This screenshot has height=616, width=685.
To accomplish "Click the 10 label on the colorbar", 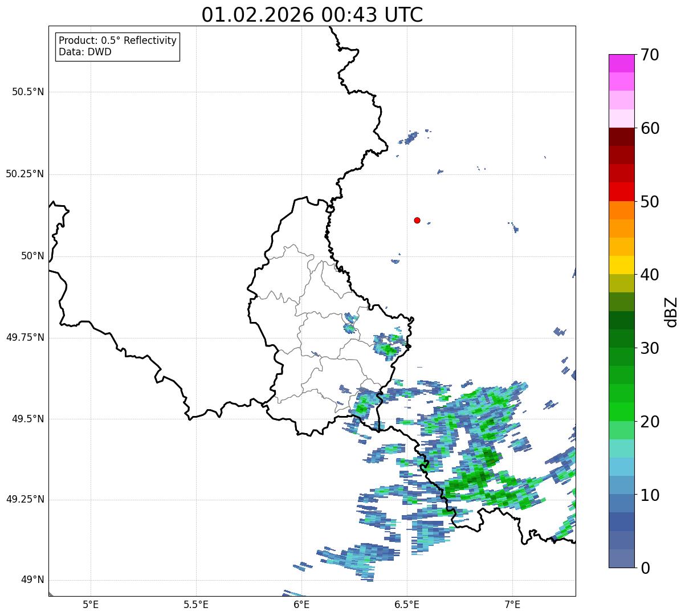I will click(649, 495).
